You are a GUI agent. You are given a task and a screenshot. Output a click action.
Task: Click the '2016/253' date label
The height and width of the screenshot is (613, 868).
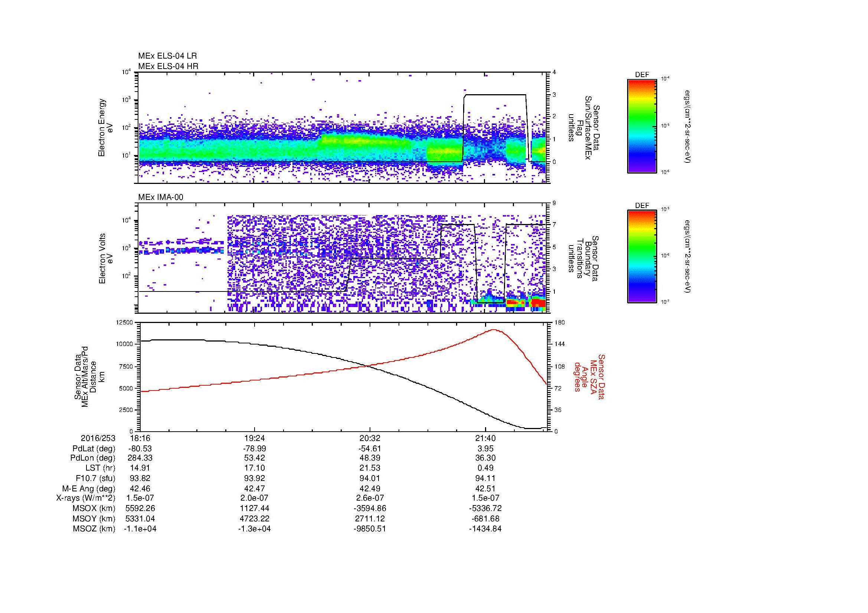(x=98, y=438)
